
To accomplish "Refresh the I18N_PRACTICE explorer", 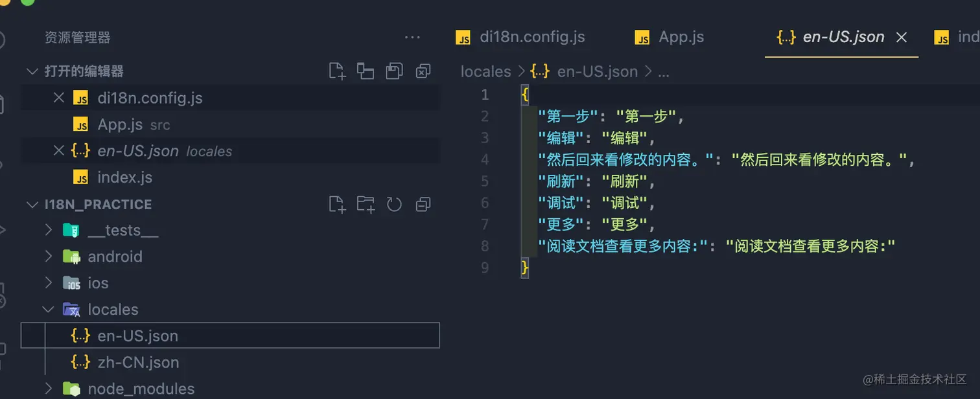I will tap(394, 205).
